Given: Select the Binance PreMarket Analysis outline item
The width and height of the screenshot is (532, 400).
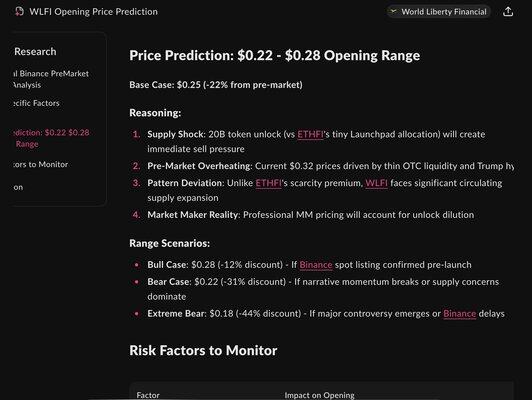Looking at the screenshot, I should pos(51,79).
